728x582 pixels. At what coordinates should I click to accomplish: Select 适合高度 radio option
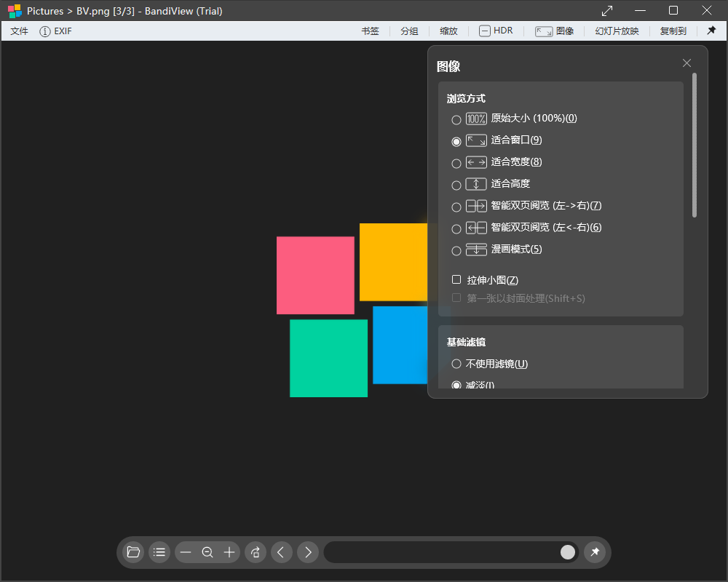tap(456, 186)
